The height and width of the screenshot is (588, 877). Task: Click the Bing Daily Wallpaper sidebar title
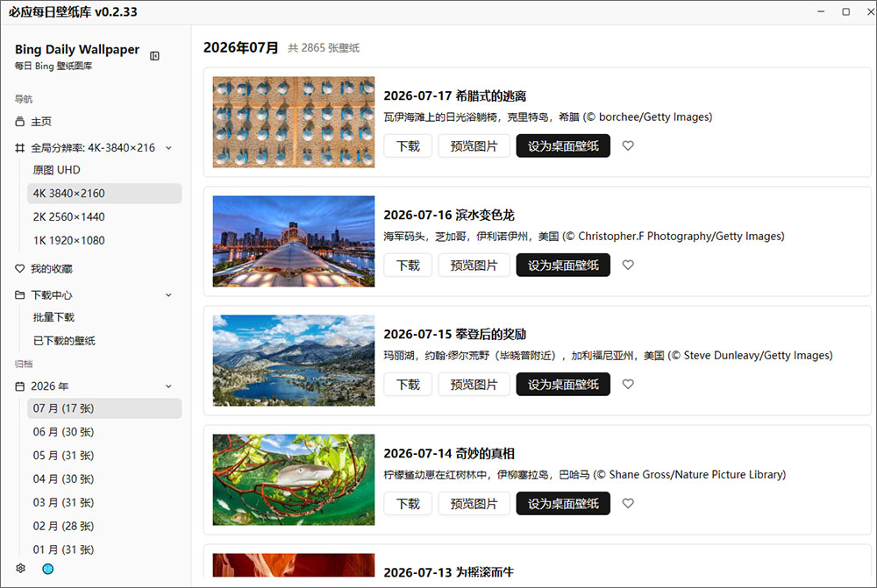tap(77, 49)
